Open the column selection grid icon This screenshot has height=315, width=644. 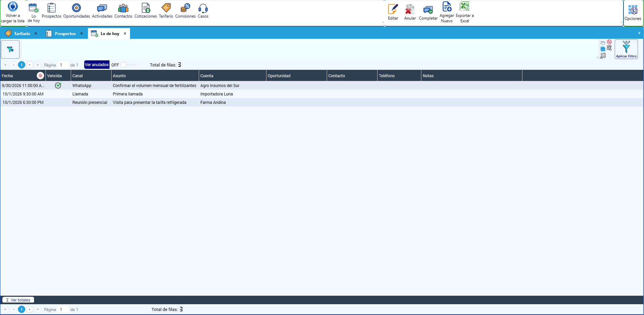tap(609, 48)
